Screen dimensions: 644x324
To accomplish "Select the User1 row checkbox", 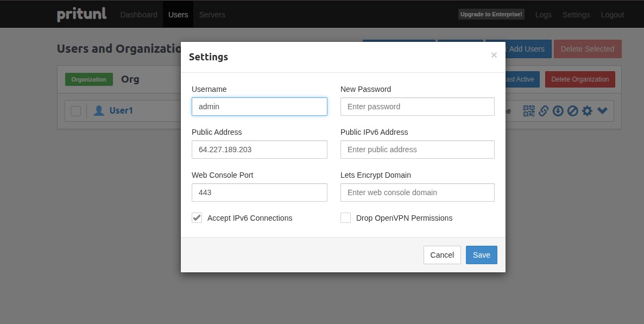I will [76, 111].
